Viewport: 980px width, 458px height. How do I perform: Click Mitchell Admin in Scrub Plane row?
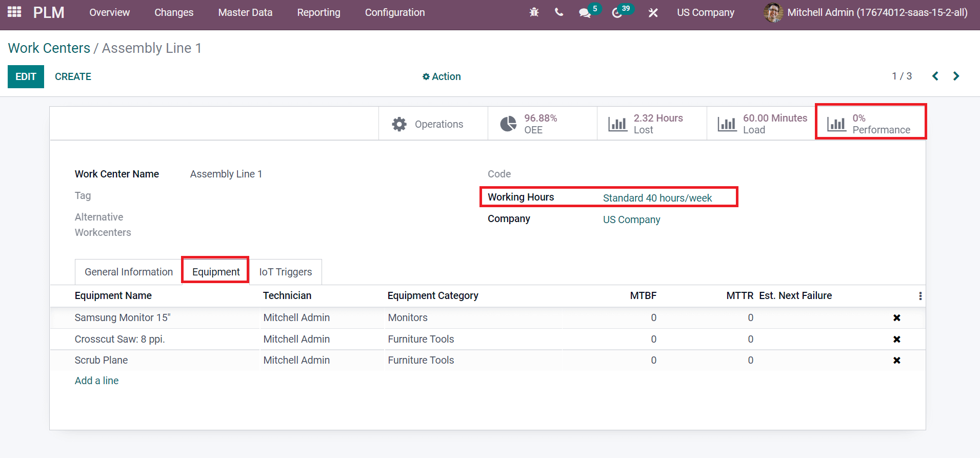[x=296, y=360]
